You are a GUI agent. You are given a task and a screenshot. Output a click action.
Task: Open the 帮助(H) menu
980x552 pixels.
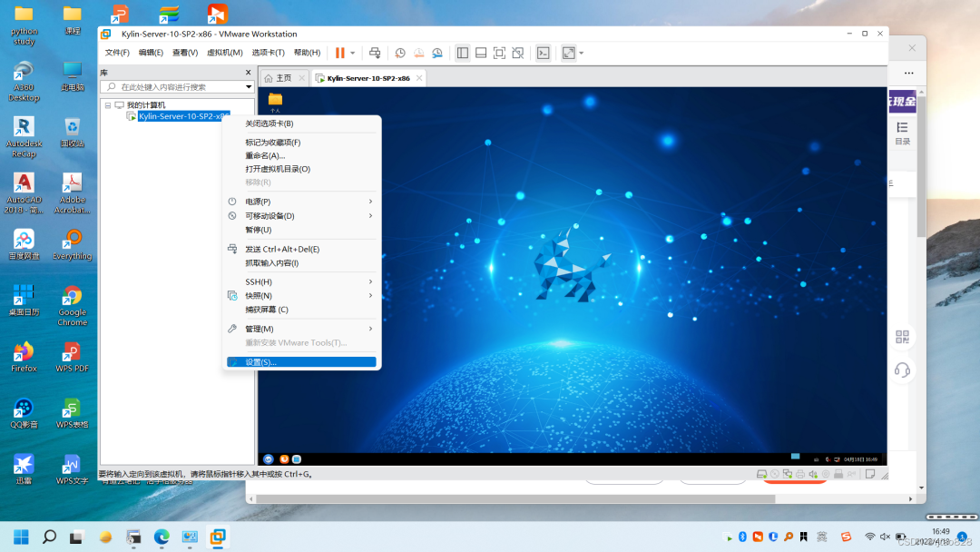click(x=307, y=53)
